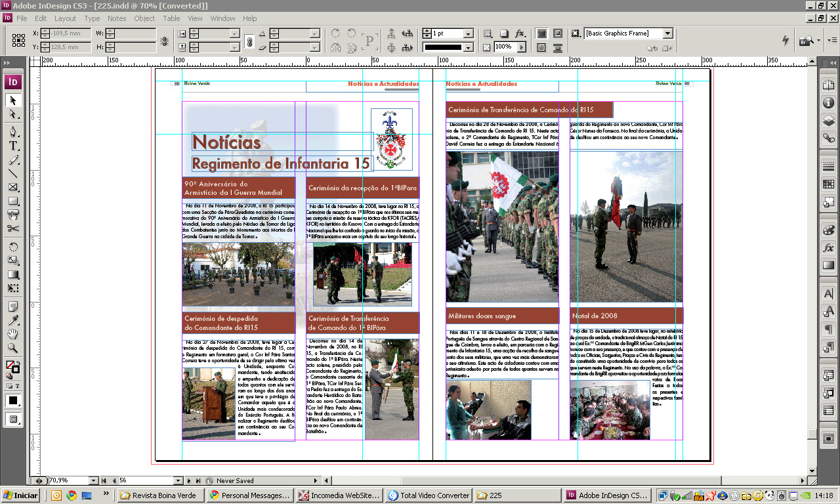Open the page number 56 dropdown
Image resolution: width=840 pixels, height=504 pixels.
[178, 481]
